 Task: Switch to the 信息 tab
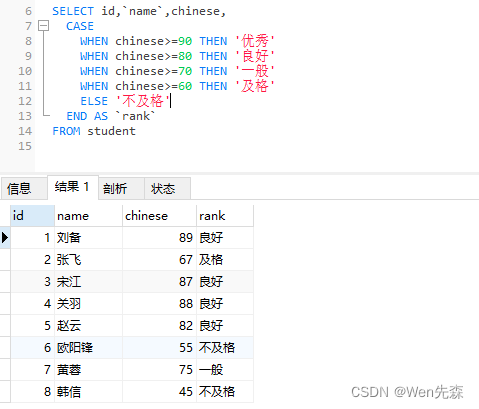coord(24,189)
